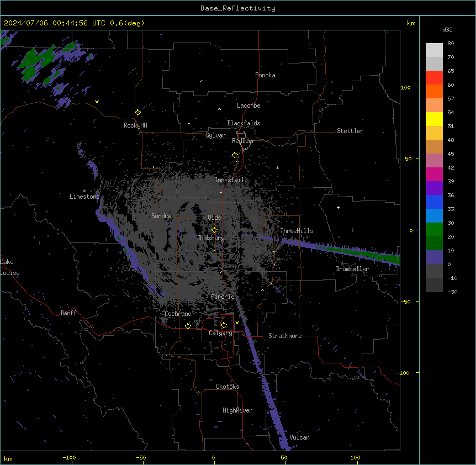Click the yellow diamond marker south of RedDeer
Image resolution: width=476 pixels, height=465 pixels.
[235, 155]
